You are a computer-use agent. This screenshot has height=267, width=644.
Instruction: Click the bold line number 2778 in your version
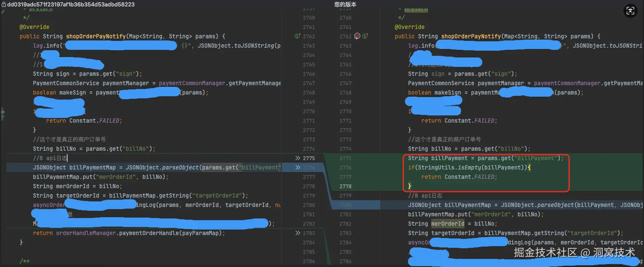345,186
